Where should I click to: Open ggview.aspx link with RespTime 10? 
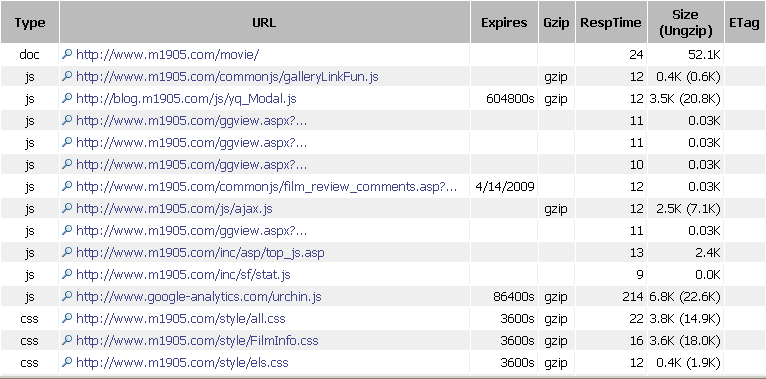pyautogui.click(x=192, y=165)
